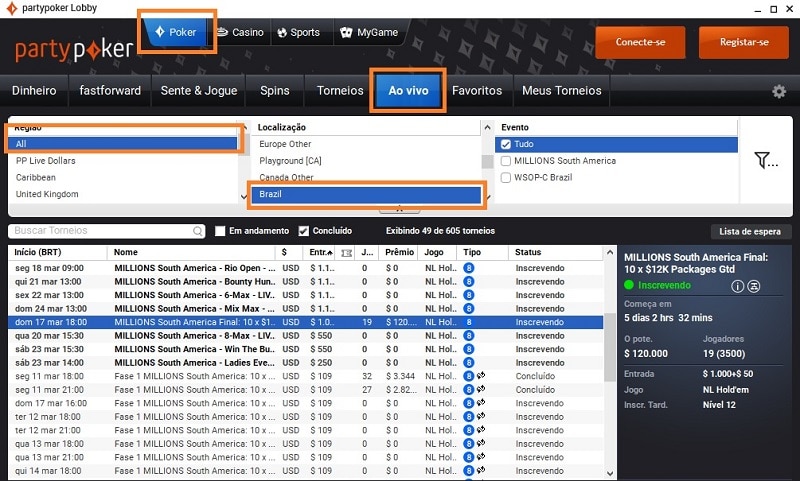Collapse filter panel handle below the lists
The height and width of the screenshot is (481, 800).
pyautogui.click(x=399, y=209)
